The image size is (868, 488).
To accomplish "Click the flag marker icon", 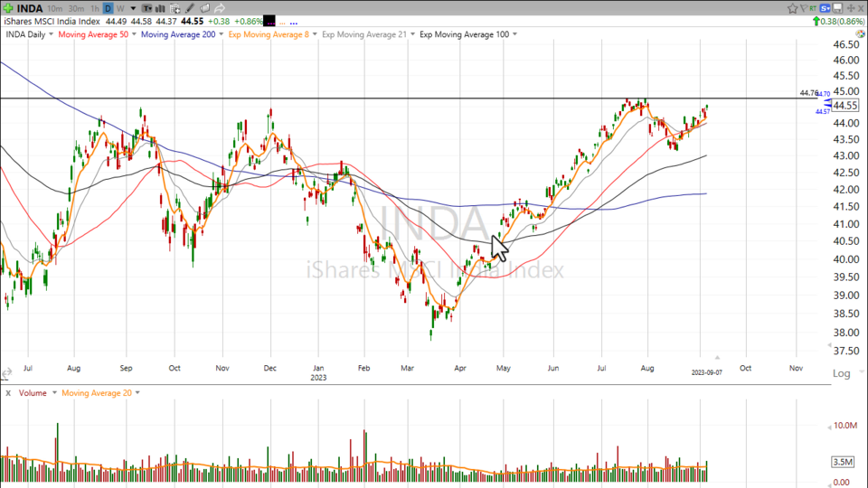I will pyautogui.click(x=804, y=8).
